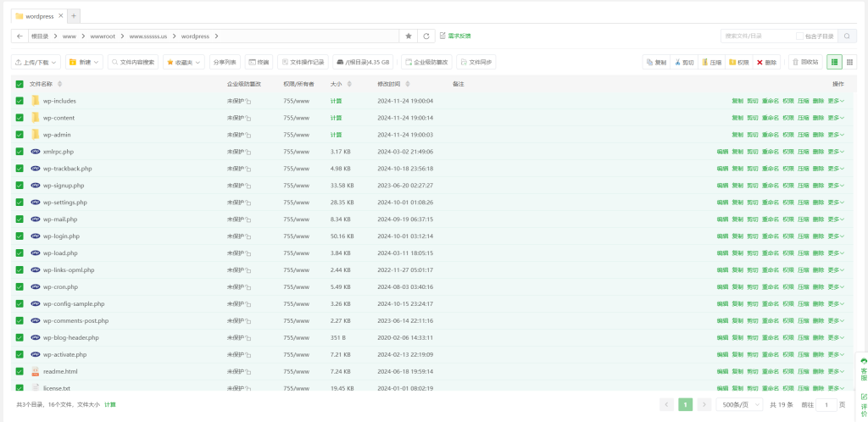Open 企业级防篡改 in the toolbar
This screenshot has height=422, width=868.
click(x=426, y=63)
